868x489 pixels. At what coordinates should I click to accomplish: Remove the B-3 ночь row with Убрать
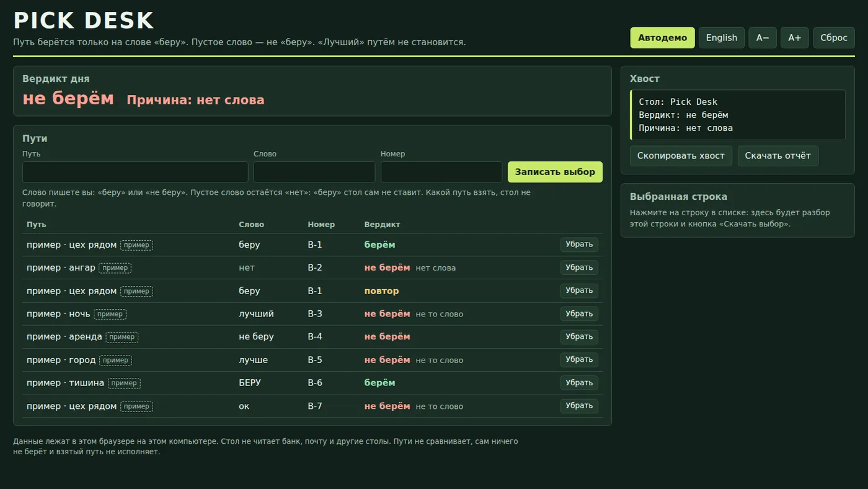click(579, 314)
